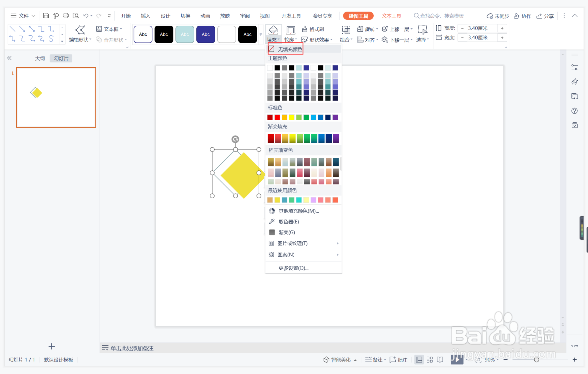Switch to normal view in status bar
This screenshot has height=374, width=588.
(x=419, y=360)
